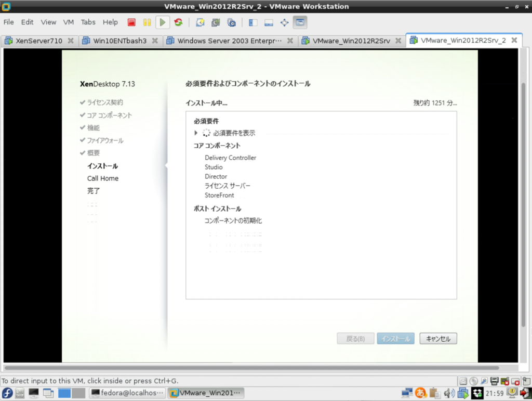Click the hard disk status icon

(463, 381)
